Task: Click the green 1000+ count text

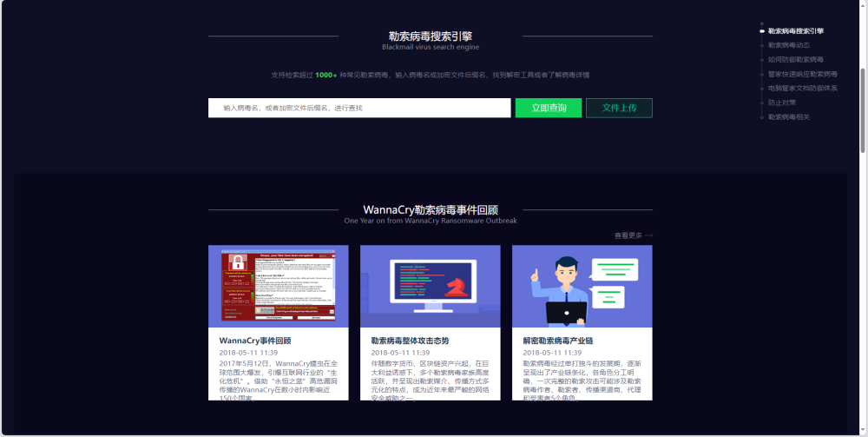Action: point(326,76)
